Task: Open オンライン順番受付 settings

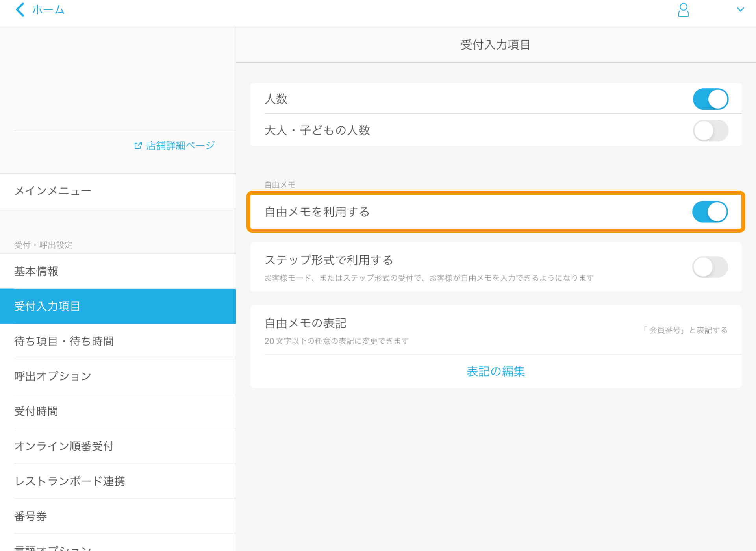Action: (118, 446)
